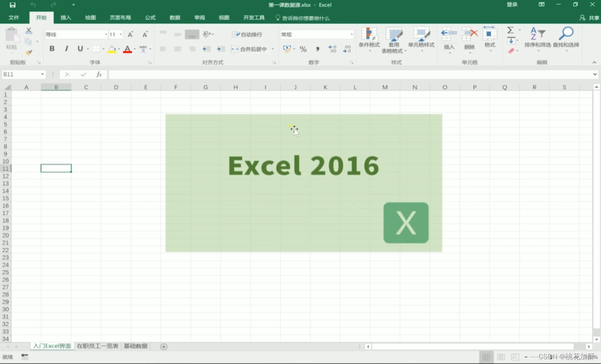This screenshot has height=364, width=601.
Task: Decrease font size with small A
Action: click(145, 35)
